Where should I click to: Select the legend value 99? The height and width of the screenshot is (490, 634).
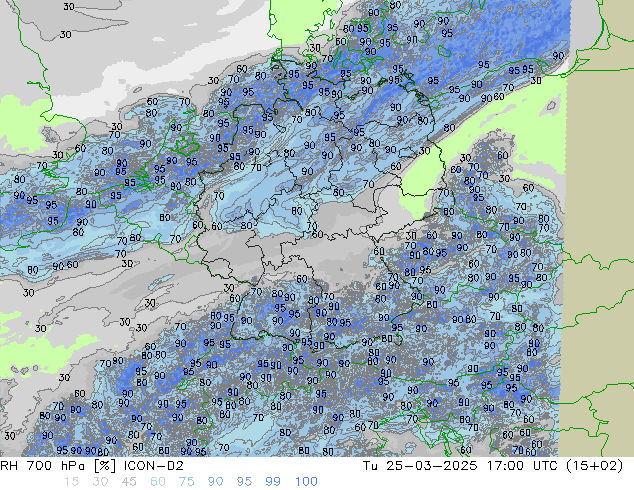click(273, 482)
